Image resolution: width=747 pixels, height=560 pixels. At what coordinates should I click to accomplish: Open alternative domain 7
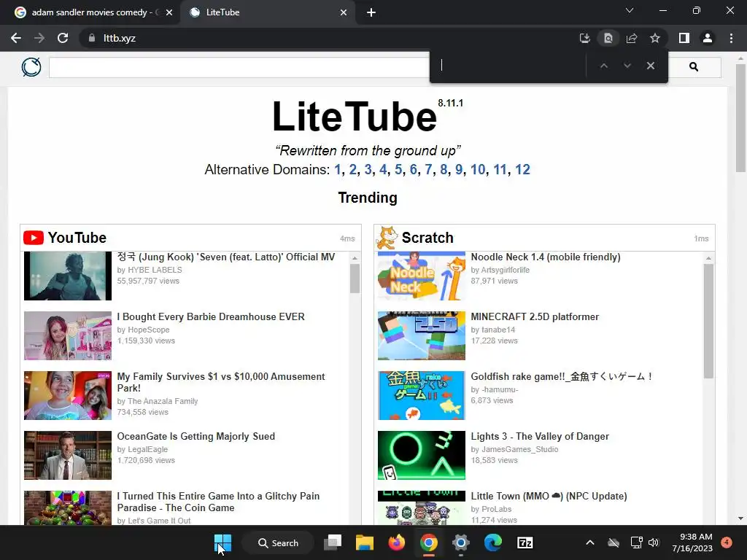click(x=428, y=169)
